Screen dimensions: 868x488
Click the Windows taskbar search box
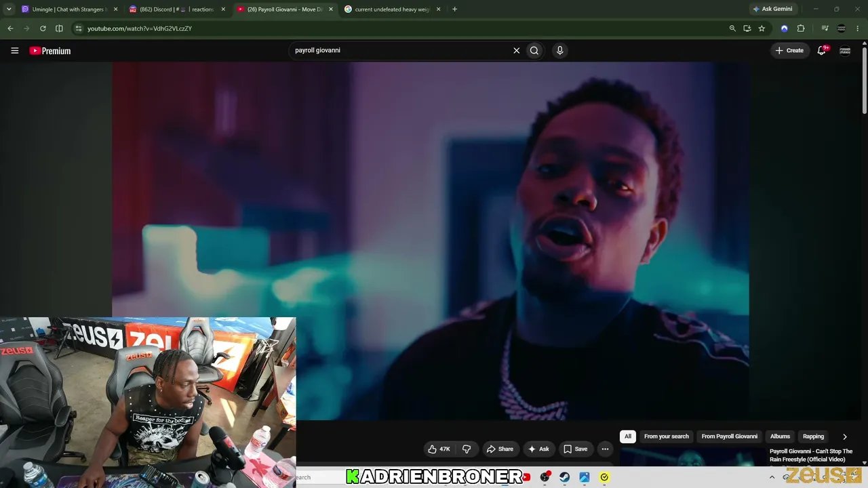320,477
